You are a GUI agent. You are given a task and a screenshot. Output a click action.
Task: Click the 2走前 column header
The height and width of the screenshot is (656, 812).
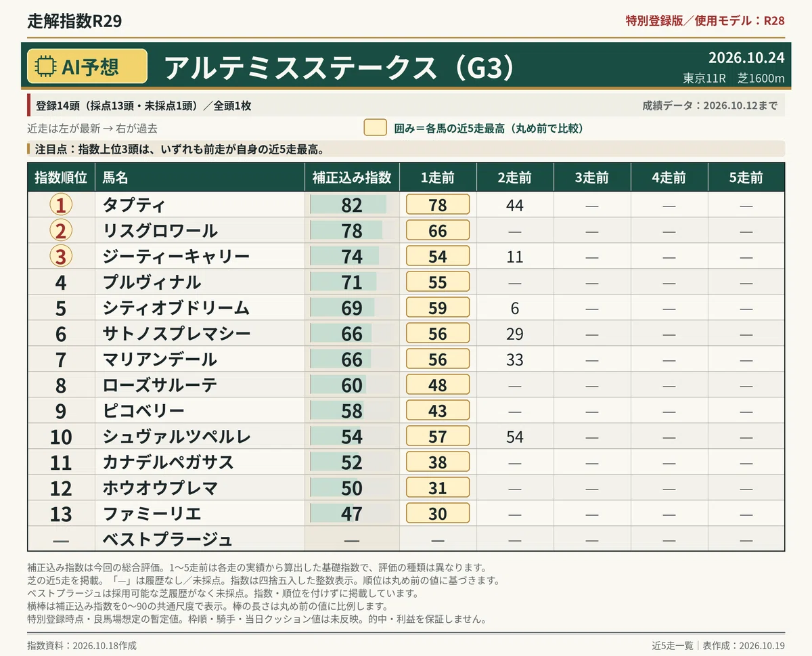[x=515, y=177]
